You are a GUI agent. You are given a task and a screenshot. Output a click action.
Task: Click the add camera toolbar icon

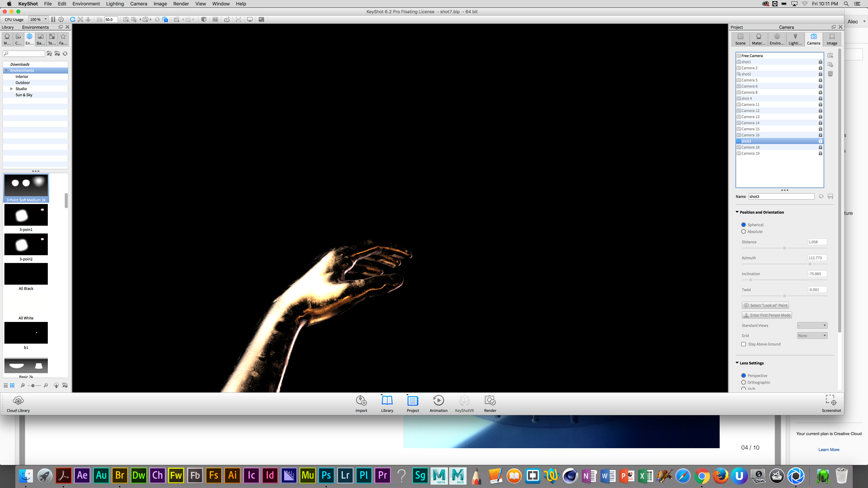[126, 19]
